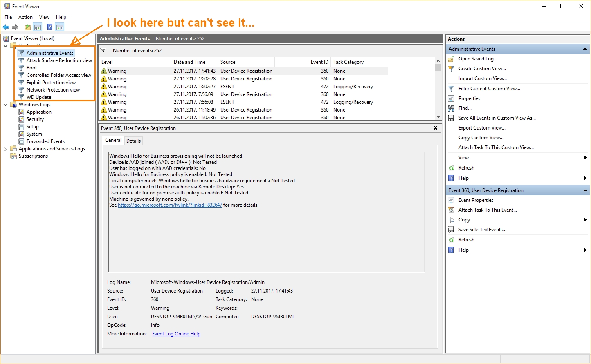This screenshot has width=591, height=364.
Task: Click the Find binoculars icon in Actions
Action: pos(451,108)
